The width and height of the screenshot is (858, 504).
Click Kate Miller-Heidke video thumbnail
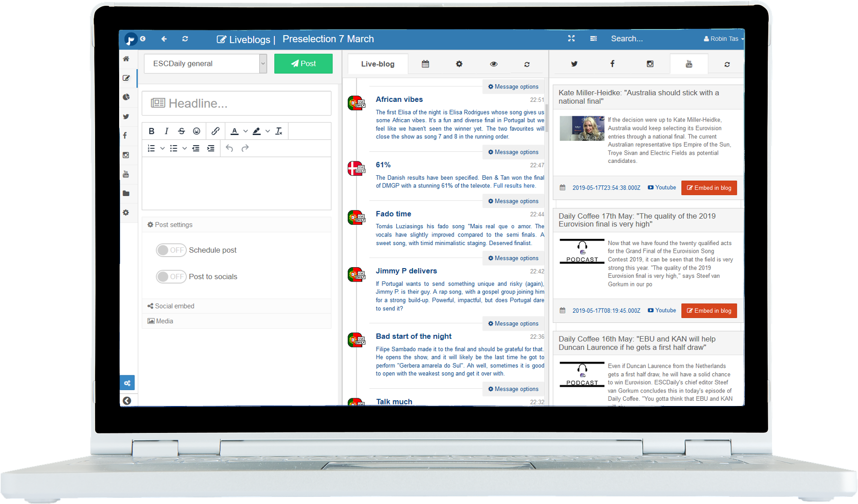582,128
